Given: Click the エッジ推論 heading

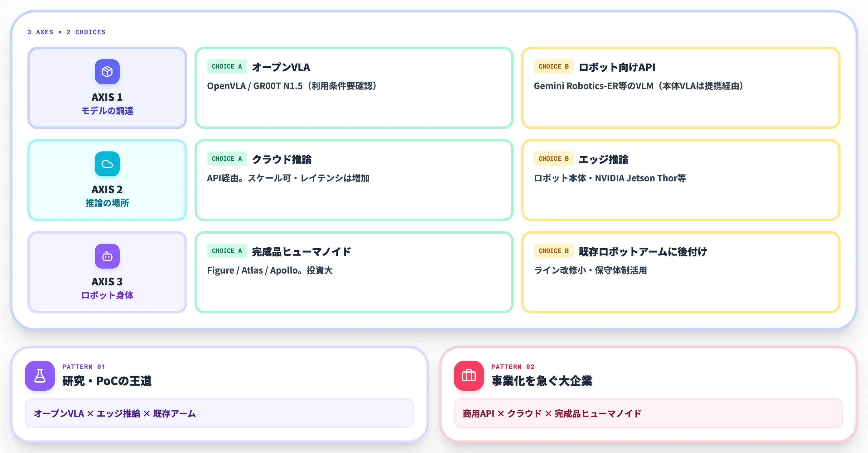Looking at the screenshot, I should pyautogui.click(x=604, y=160).
